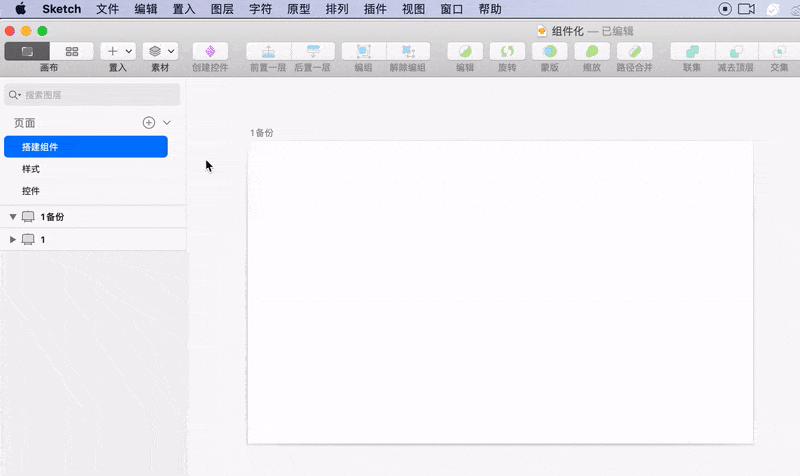Click the 解除编组 ungroup icon

tap(408, 51)
